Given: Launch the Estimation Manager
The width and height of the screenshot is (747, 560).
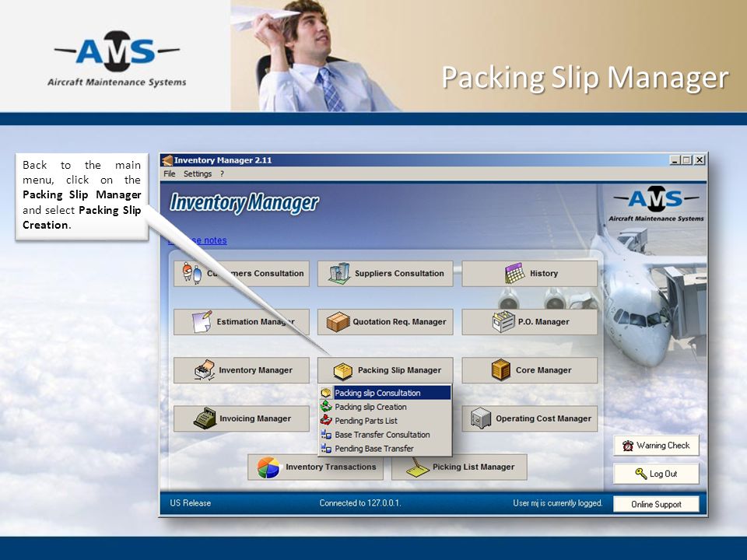Looking at the screenshot, I should coord(241,322).
